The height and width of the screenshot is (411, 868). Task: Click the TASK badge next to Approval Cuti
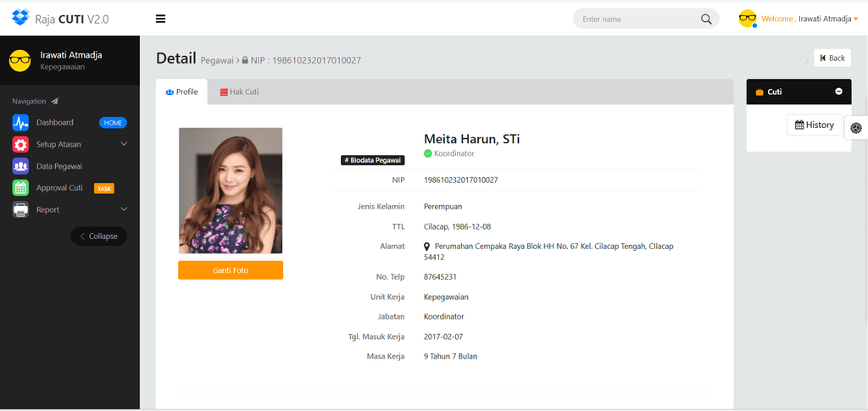pyautogui.click(x=104, y=189)
